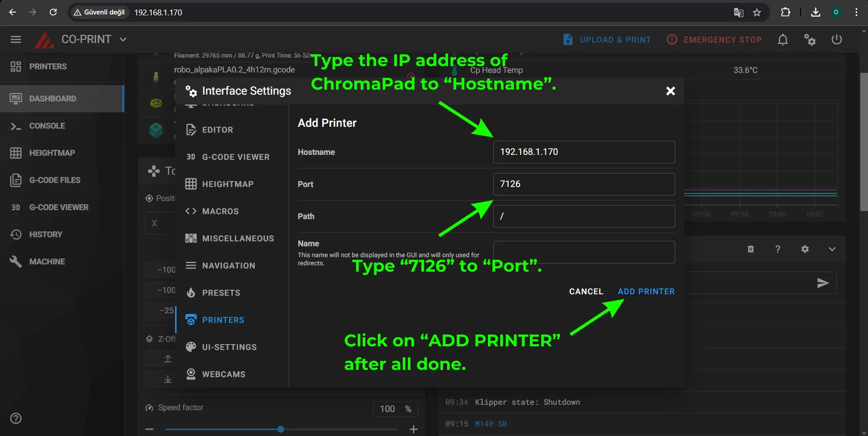Image resolution: width=868 pixels, height=436 pixels.
Task: Select Navigation tab in Interface Settings
Action: click(x=232, y=266)
